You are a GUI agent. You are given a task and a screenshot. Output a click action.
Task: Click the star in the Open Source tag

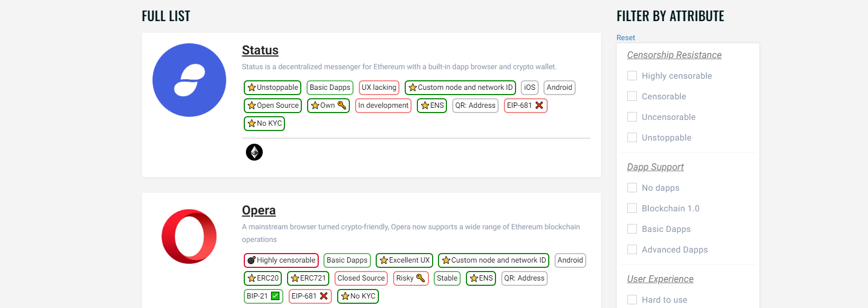[252, 105]
